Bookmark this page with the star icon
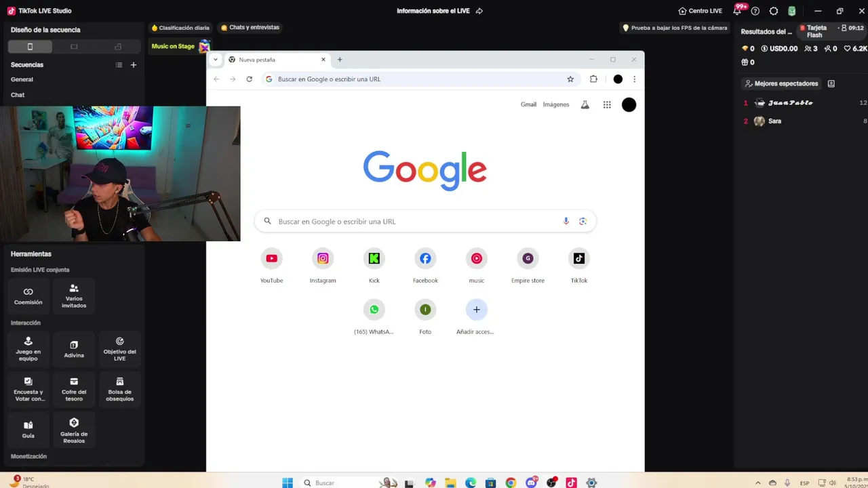 pyautogui.click(x=570, y=79)
